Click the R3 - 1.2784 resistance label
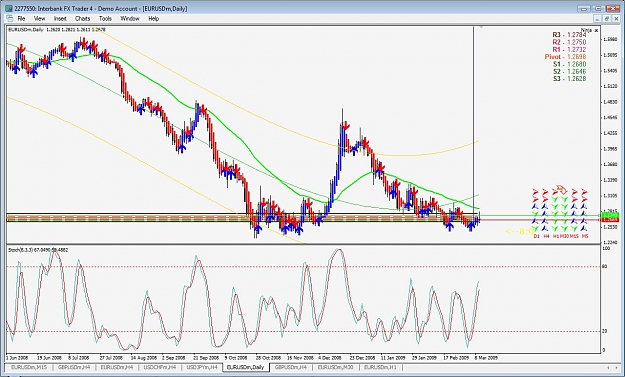The image size is (625, 377). pyautogui.click(x=569, y=35)
